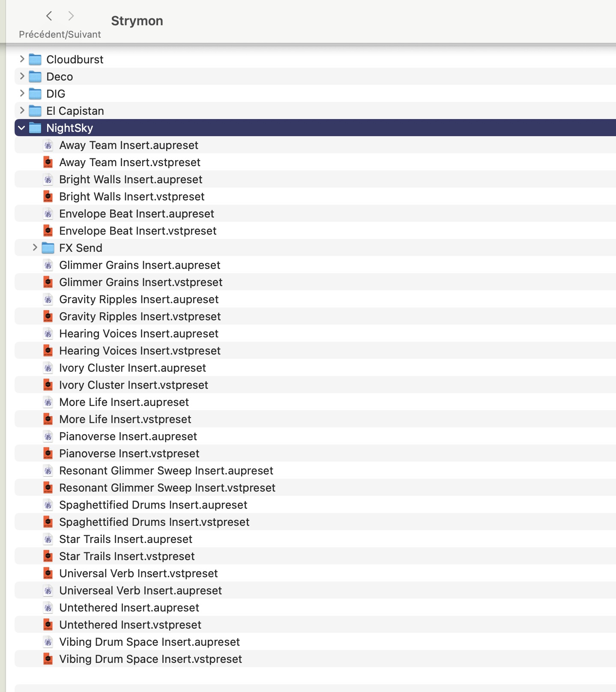Viewport: 616px width, 692px height.
Task: Click the Glimmer Grains Insert.aupreset file icon
Action: click(x=48, y=265)
